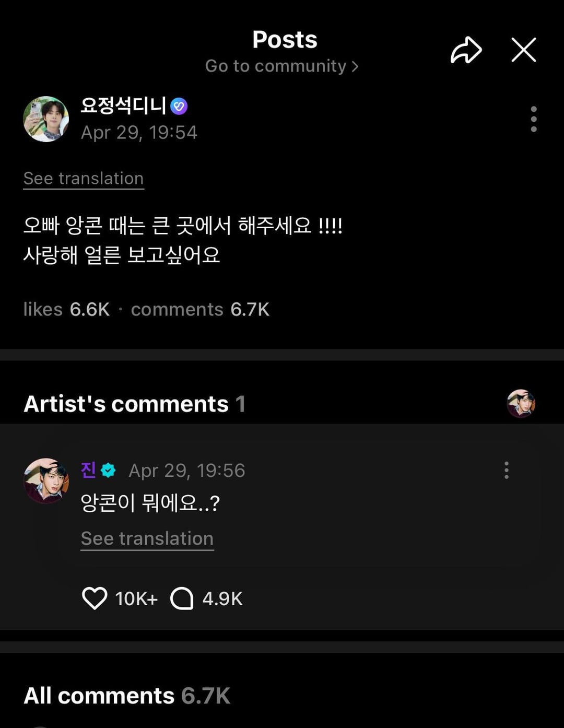This screenshot has height=728, width=564.
Task: View the likes 6.6K count
Action: pos(66,309)
